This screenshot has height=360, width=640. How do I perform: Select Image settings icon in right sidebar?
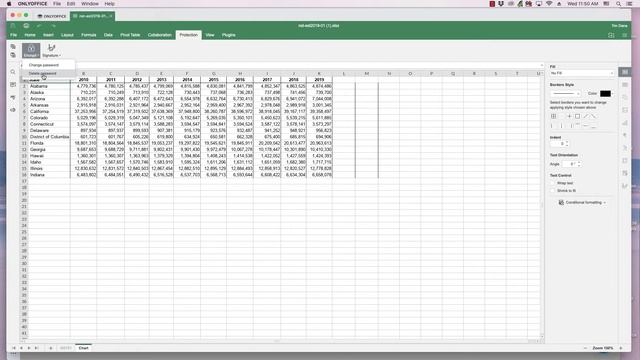(625, 110)
